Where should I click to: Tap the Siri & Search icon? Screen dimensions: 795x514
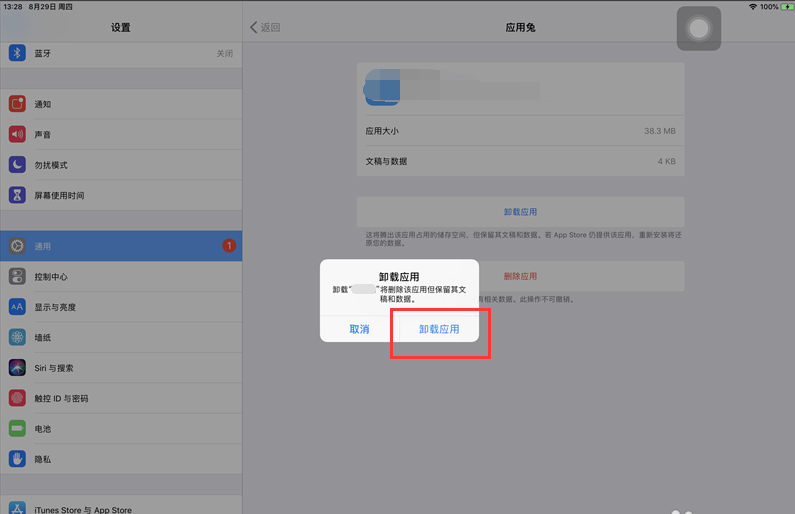click(17, 368)
